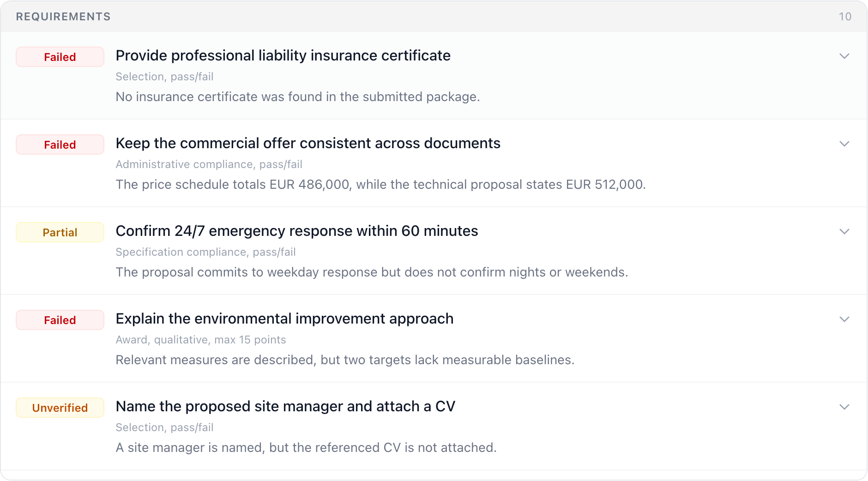Click the requirements count 10
The image size is (868, 481).
(845, 17)
